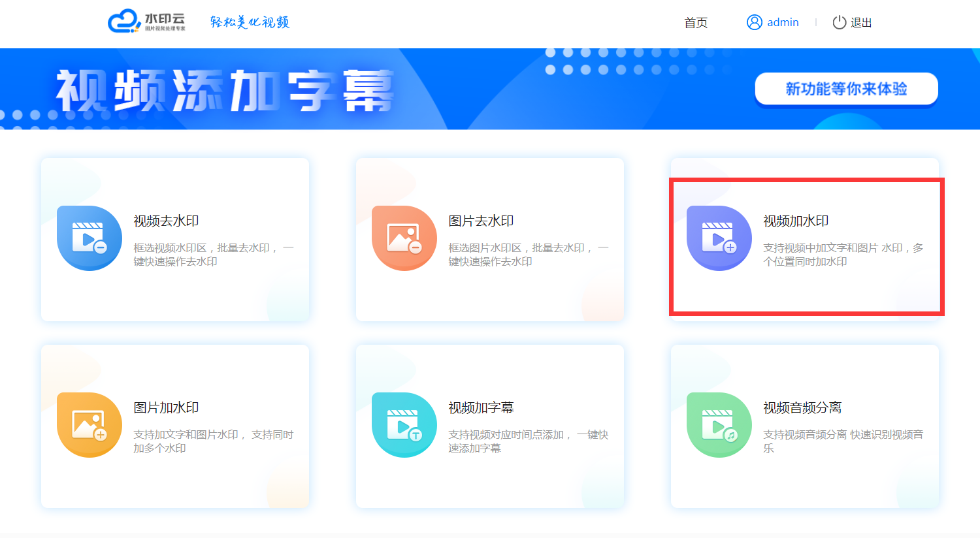980x538 pixels.
Task: Select the 图片去水印 title
Action: click(x=481, y=221)
